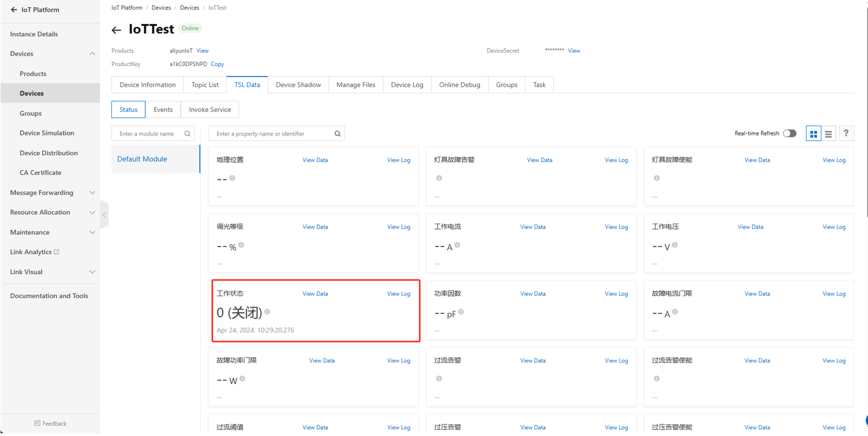Click in the property name search field
The image size is (868, 436).
click(x=272, y=134)
